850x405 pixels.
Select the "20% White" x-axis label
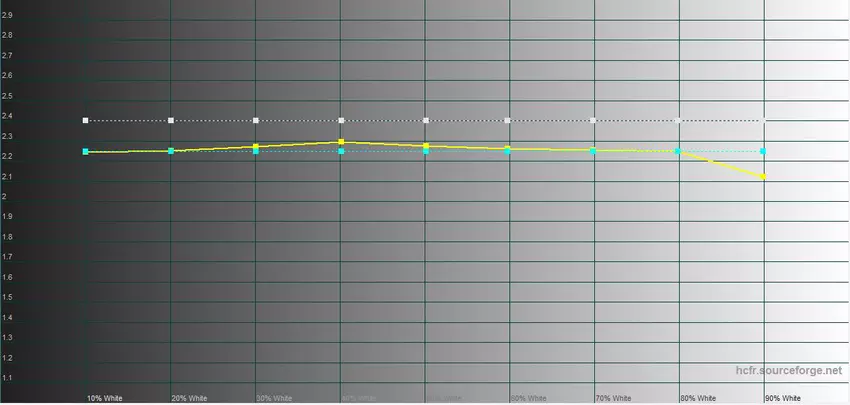point(190,398)
